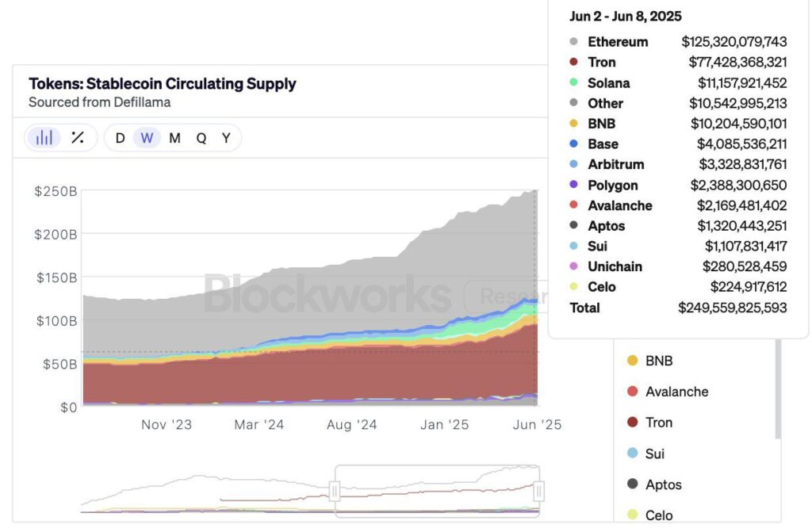
Task: Click the Avalanche legend label
Action: [x=676, y=392]
